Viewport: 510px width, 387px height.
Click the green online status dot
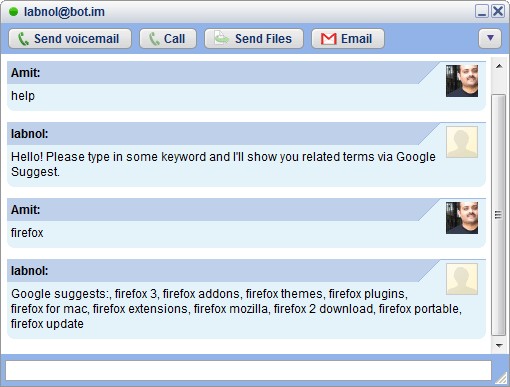[13, 12]
